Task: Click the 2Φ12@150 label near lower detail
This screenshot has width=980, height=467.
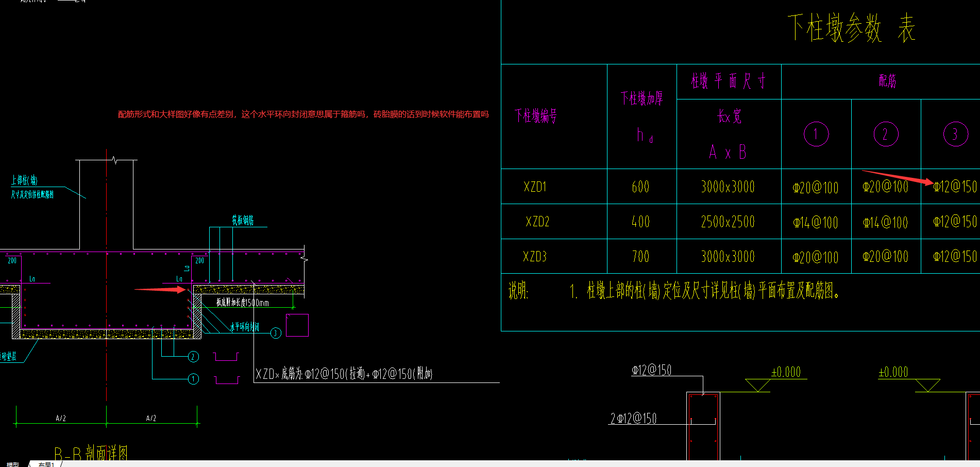Action: 634,419
